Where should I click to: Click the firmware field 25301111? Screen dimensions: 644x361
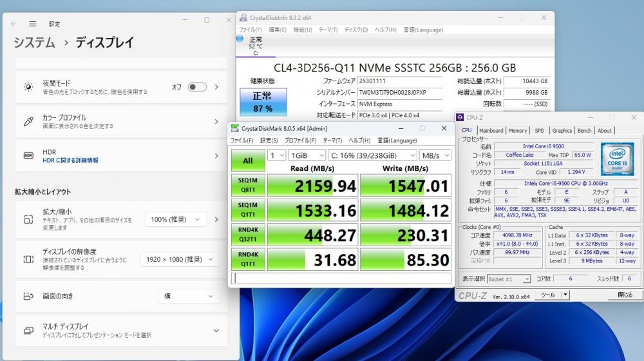[x=400, y=81]
